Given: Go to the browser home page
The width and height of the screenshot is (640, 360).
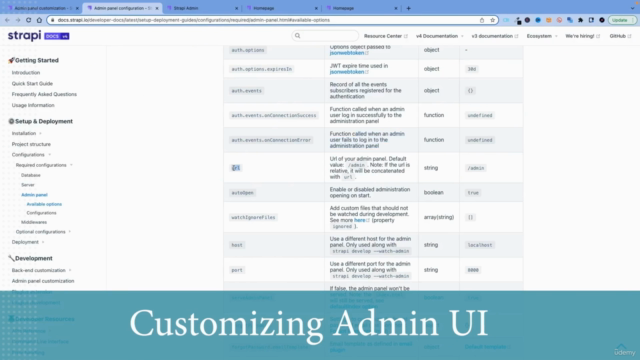Looking at the screenshot, I should [39, 20].
